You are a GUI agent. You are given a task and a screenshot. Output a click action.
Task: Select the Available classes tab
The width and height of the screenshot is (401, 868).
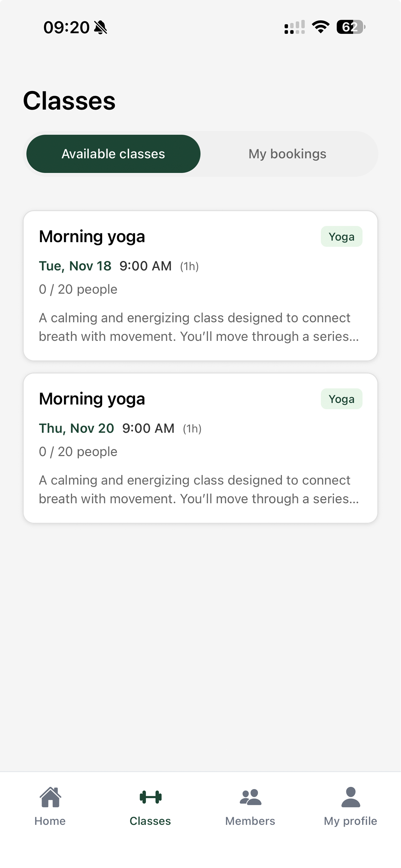tap(113, 154)
